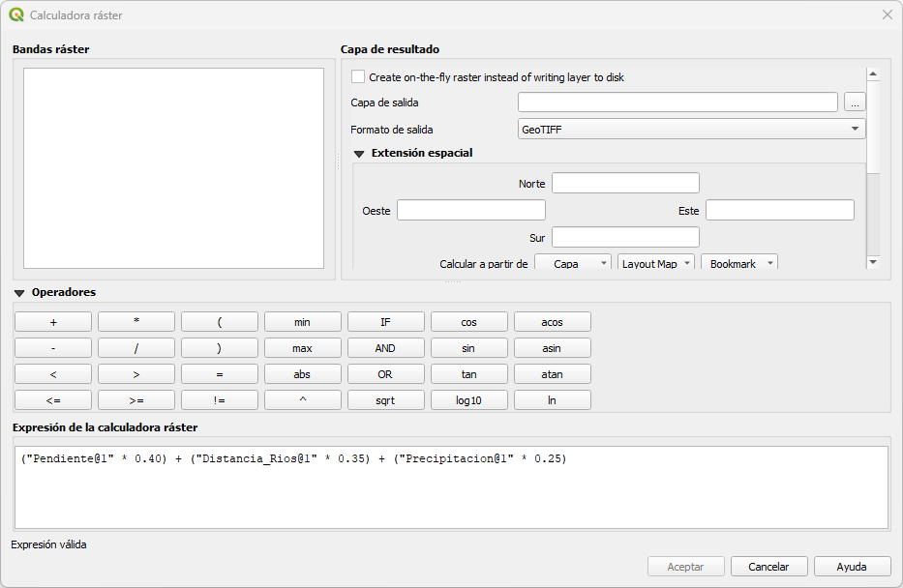903x588 pixels.
Task: Insert the OR operator
Action: click(386, 374)
